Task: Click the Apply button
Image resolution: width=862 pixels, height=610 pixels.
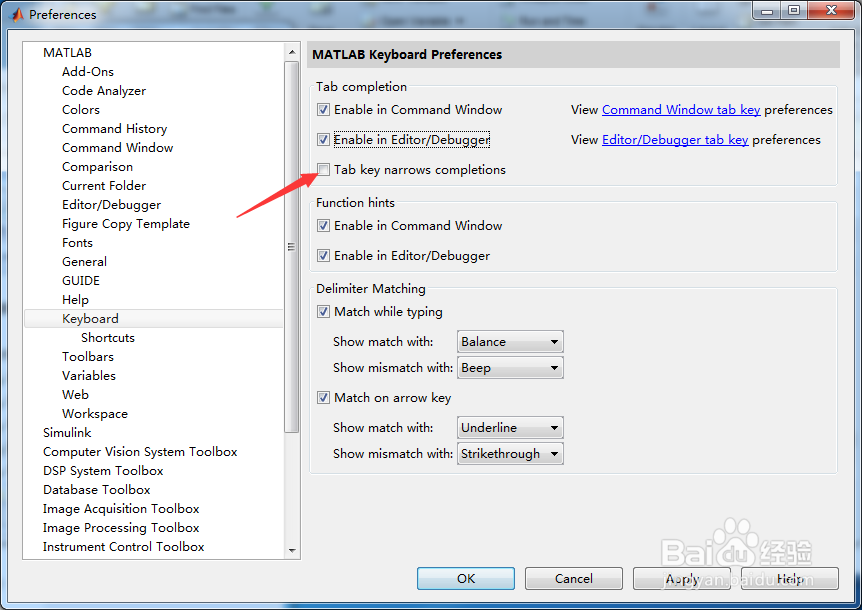Action: [x=682, y=579]
